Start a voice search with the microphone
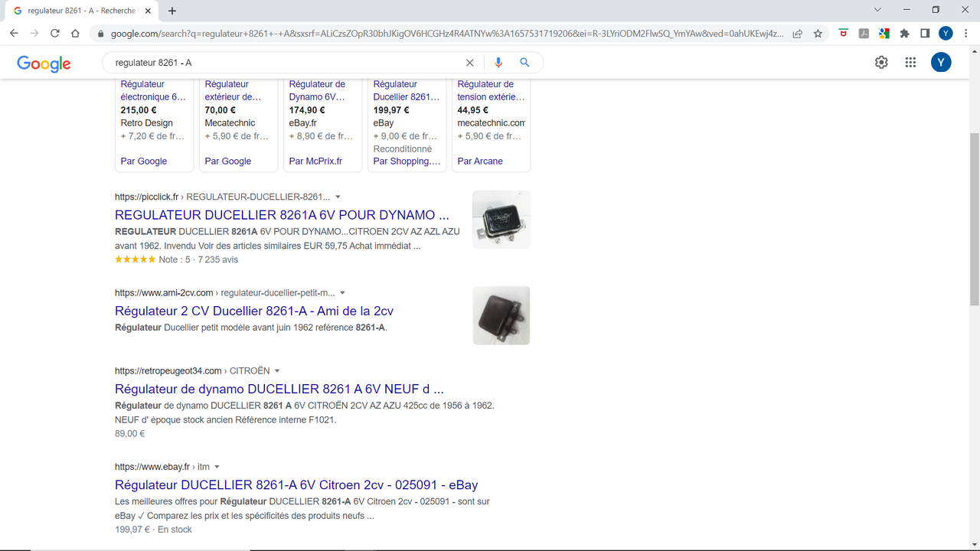This screenshot has width=980, height=551. point(498,63)
